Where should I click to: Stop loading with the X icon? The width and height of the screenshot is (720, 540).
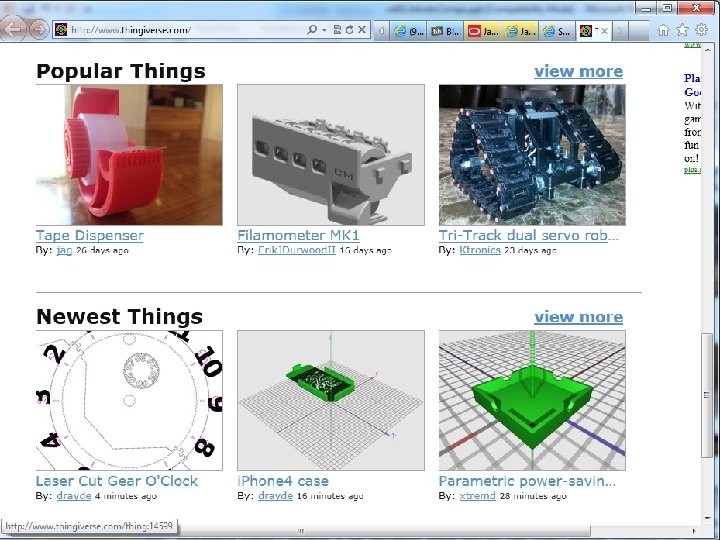[362, 30]
